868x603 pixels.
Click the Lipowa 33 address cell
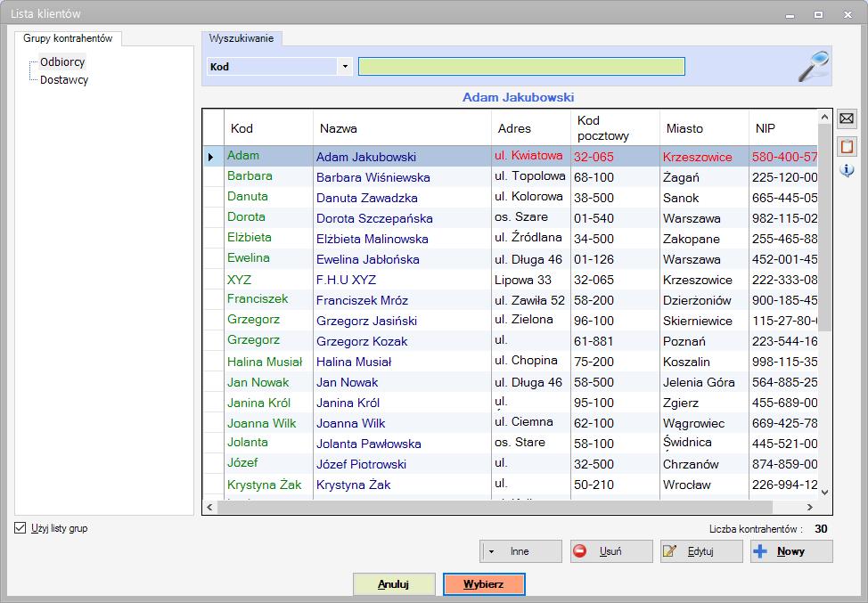point(531,280)
